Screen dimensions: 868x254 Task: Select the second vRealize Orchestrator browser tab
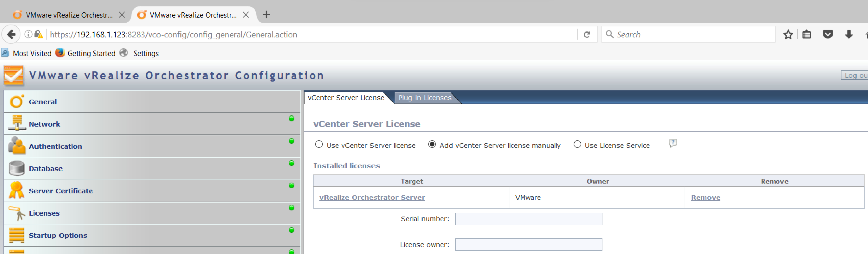(x=193, y=15)
